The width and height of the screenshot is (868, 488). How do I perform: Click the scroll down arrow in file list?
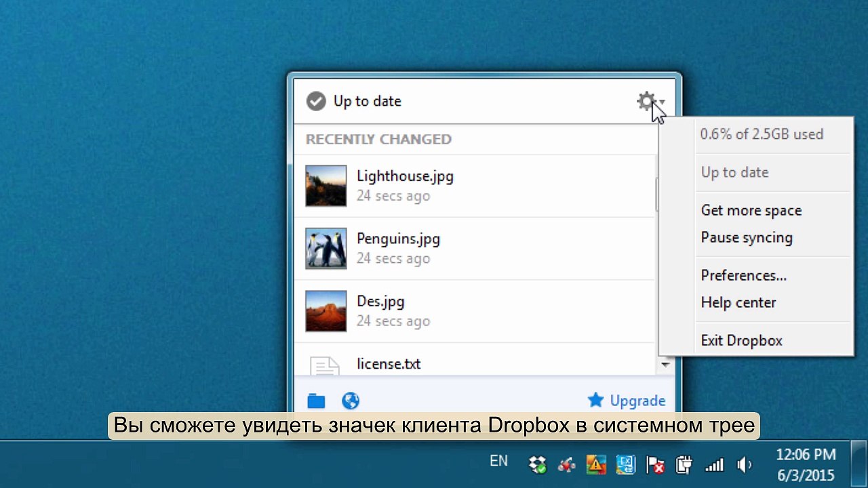click(x=665, y=365)
